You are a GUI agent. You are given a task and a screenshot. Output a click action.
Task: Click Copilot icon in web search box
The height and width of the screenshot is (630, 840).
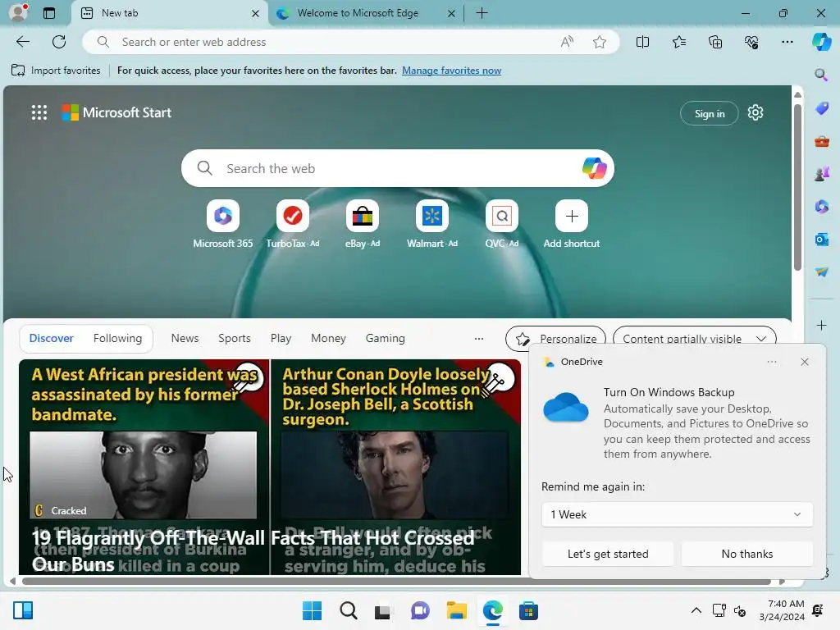pyautogui.click(x=594, y=168)
